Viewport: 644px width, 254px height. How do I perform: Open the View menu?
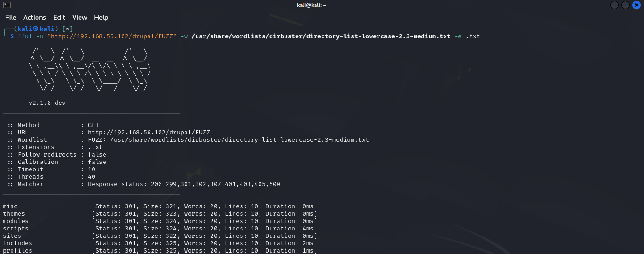80,18
